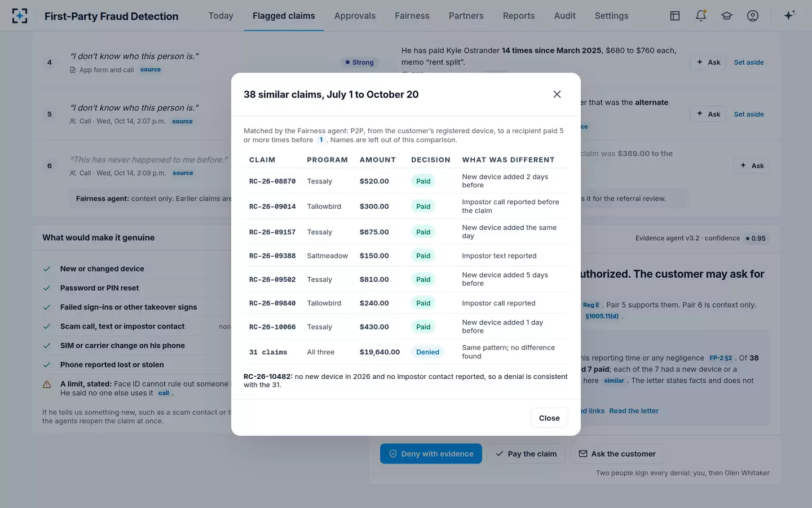Click Deny with evidence
This screenshot has width=812, height=508.
[431, 454]
